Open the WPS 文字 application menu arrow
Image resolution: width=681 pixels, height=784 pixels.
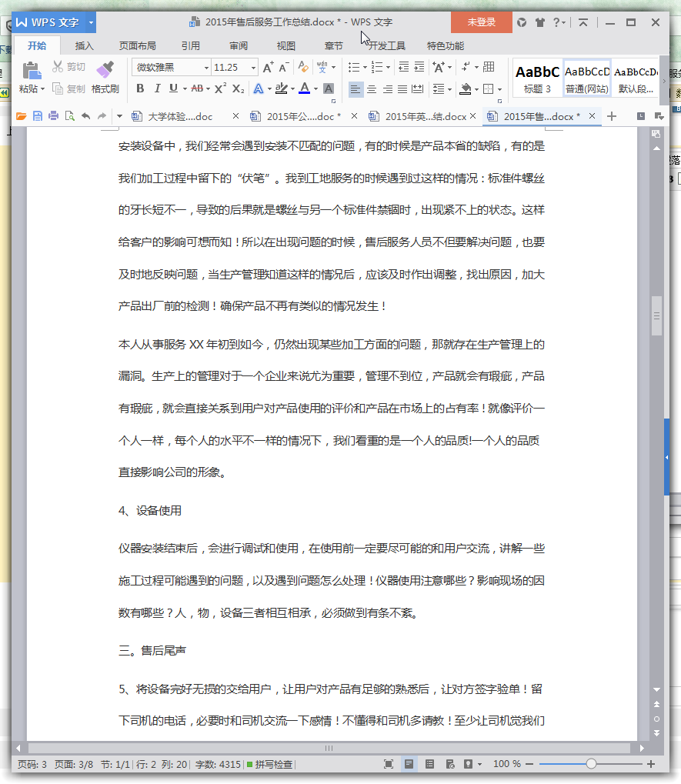click(x=91, y=22)
